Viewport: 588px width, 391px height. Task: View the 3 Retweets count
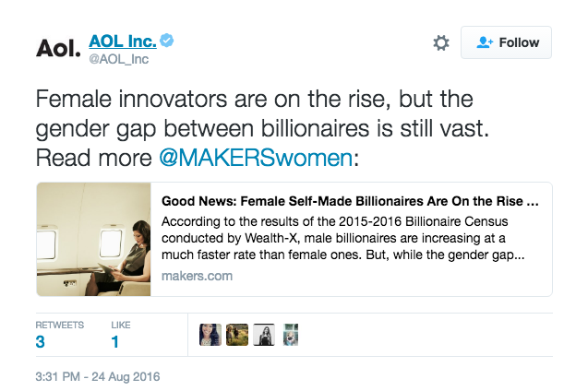(x=42, y=342)
